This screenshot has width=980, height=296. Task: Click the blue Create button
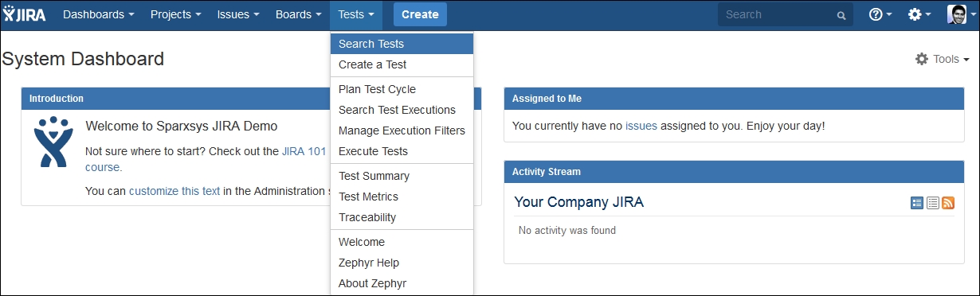coord(420,14)
